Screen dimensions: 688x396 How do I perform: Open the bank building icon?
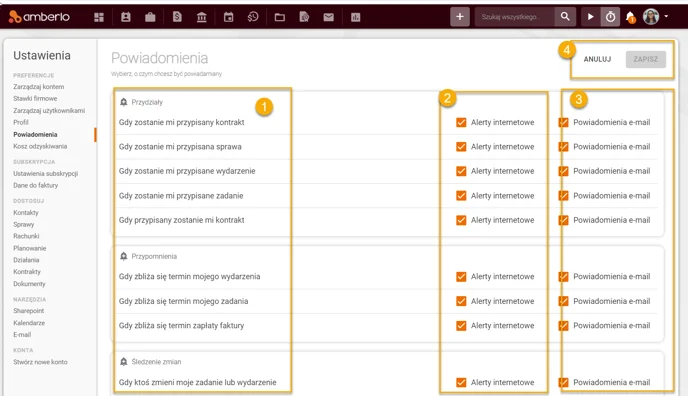point(202,17)
